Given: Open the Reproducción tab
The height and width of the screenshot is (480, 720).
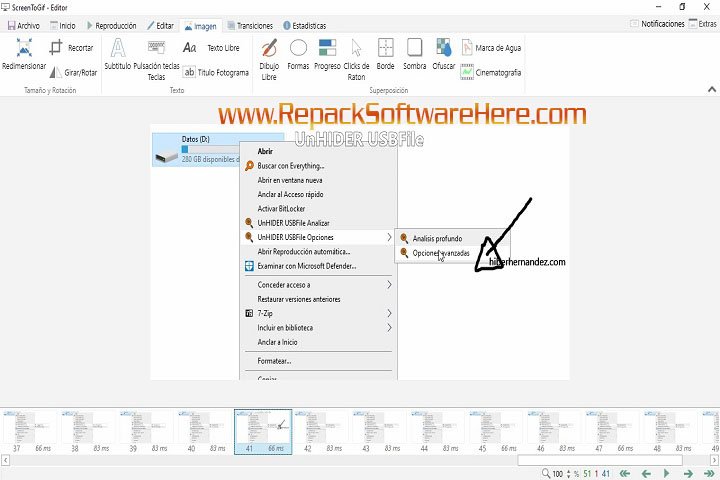Looking at the screenshot, I should tap(111, 26).
